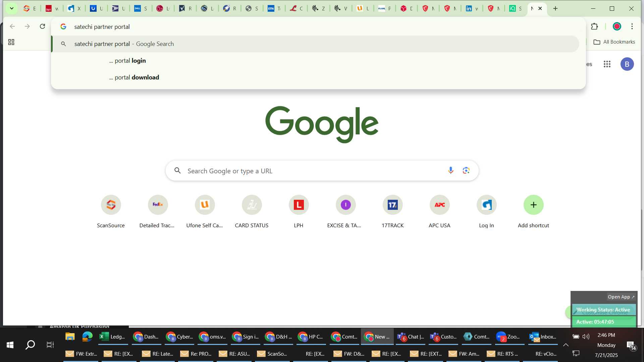Image resolution: width=644 pixels, height=362 pixels.
Task: Open the APC USA shortcut
Action: pyautogui.click(x=439, y=212)
